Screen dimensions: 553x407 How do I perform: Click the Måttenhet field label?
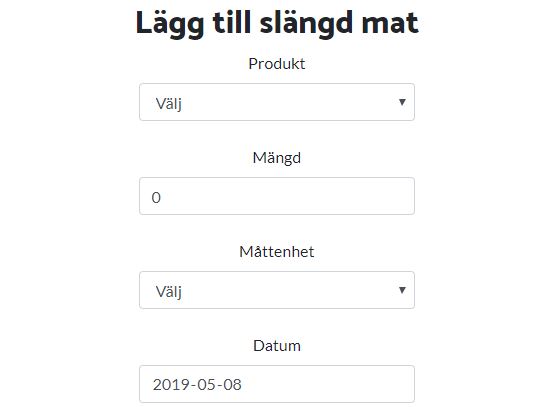[x=277, y=252]
